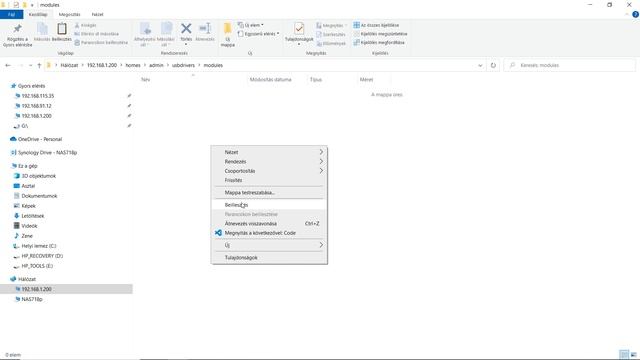Sort by the Méret column header
The height and width of the screenshot is (360, 640).
click(366, 80)
